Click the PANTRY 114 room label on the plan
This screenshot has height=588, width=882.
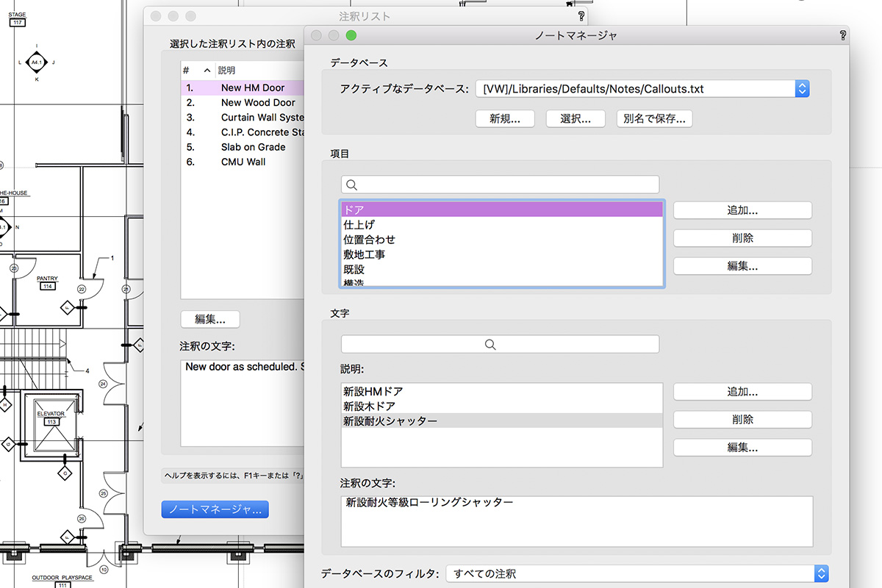[x=48, y=283]
